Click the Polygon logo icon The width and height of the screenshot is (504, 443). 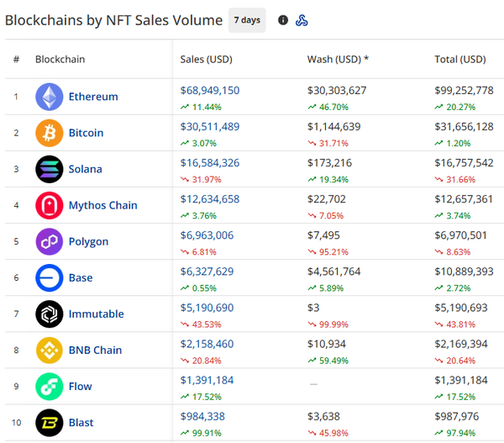49,241
